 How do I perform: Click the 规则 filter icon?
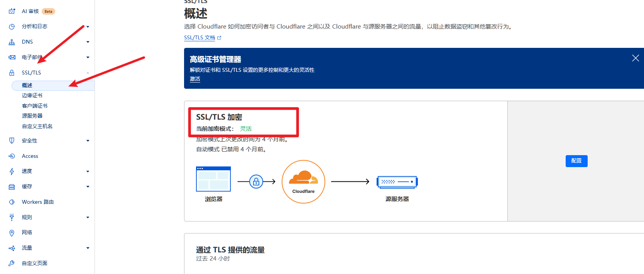(12, 217)
